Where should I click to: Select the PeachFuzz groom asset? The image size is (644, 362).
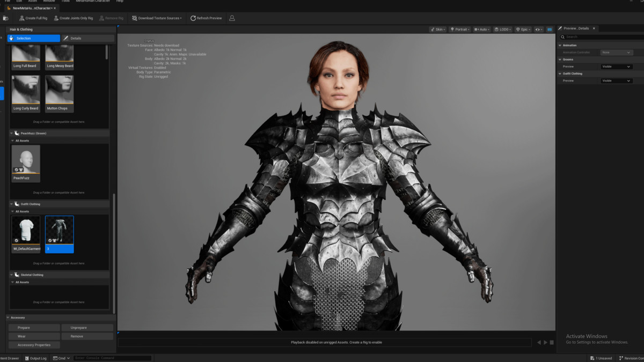[x=26, y=164]
